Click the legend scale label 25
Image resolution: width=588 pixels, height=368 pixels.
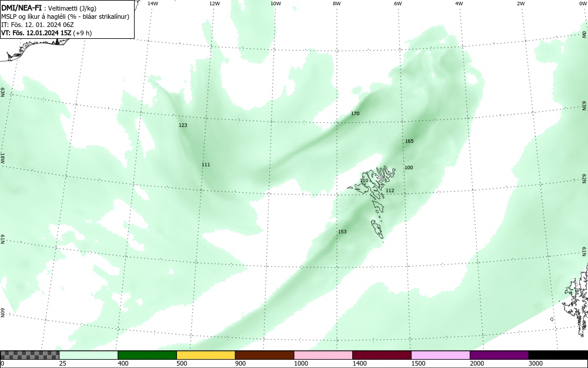[63, 363]
